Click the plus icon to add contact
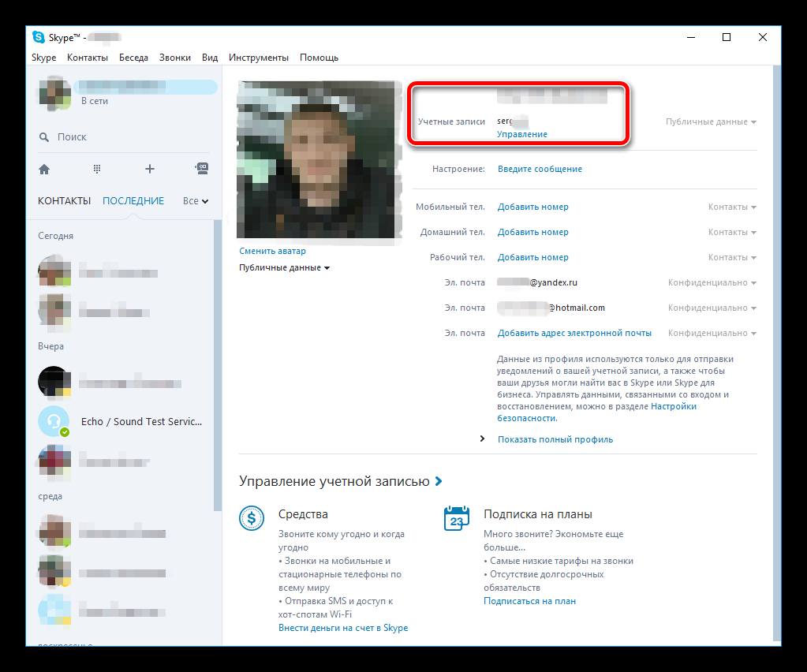 [150, 169]
